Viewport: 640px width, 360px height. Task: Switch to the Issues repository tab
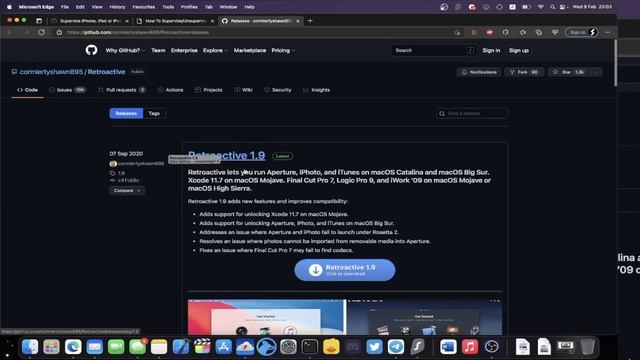(x=67, y=90)
